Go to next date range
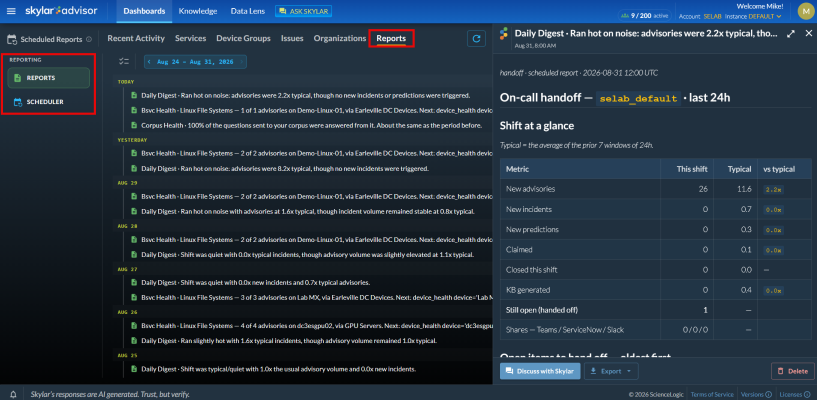 pyautogui.click(x=241, y=62)
